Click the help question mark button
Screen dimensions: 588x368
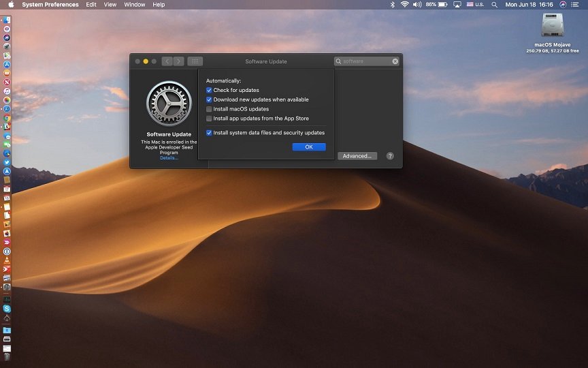(390, 156)
